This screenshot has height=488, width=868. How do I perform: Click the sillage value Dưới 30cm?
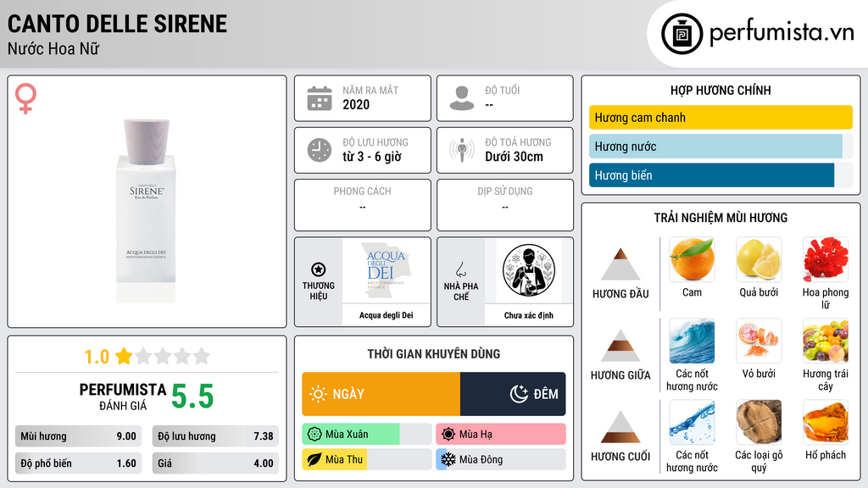click(515, 157)
